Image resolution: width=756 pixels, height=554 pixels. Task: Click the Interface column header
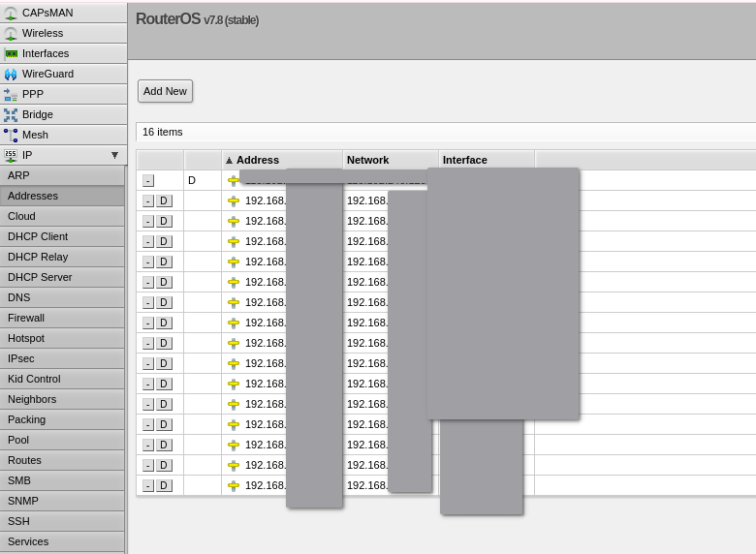coord(465,160)
